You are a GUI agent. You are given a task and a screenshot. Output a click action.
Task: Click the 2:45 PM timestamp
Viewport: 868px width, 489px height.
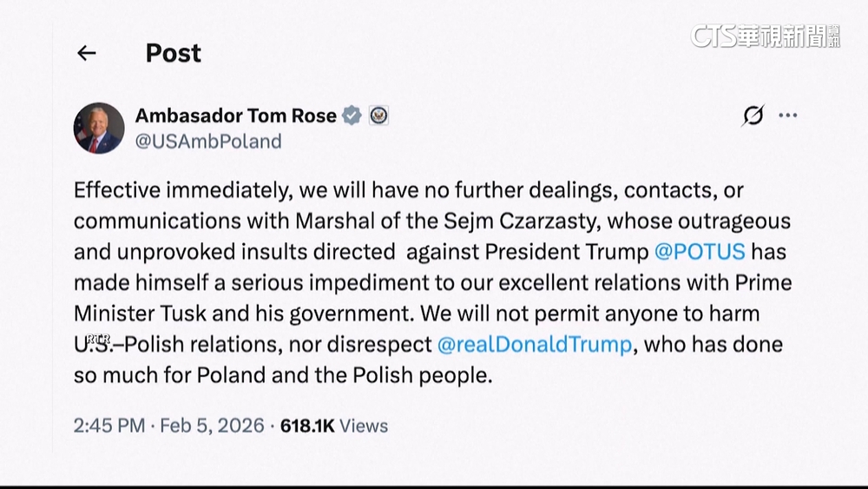click(110, 426)
